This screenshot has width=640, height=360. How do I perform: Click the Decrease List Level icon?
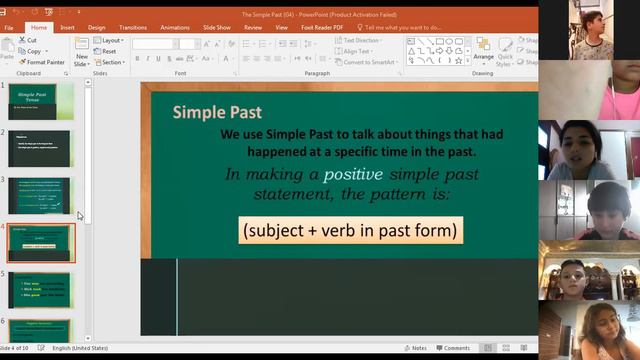[282, 44]
